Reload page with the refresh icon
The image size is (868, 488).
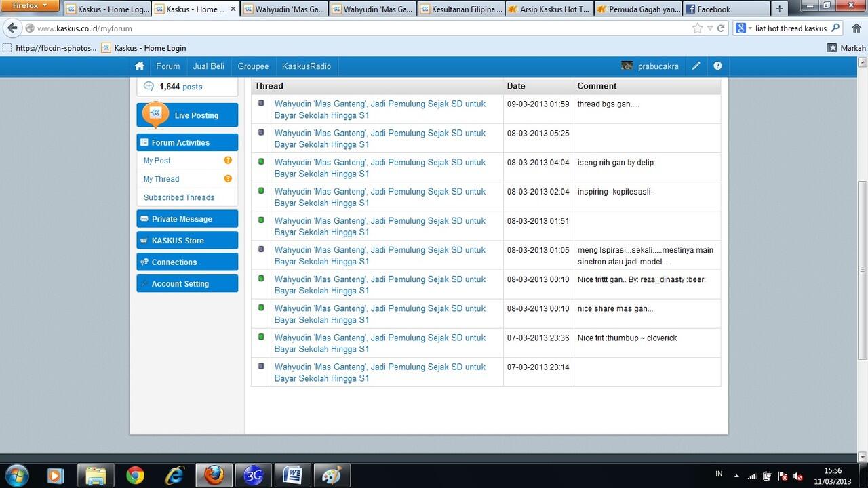click(x=721, y=28)
